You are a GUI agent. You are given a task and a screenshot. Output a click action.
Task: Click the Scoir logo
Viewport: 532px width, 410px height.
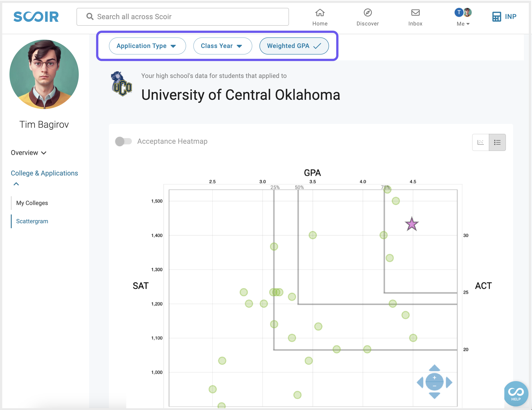coord(36,17)
